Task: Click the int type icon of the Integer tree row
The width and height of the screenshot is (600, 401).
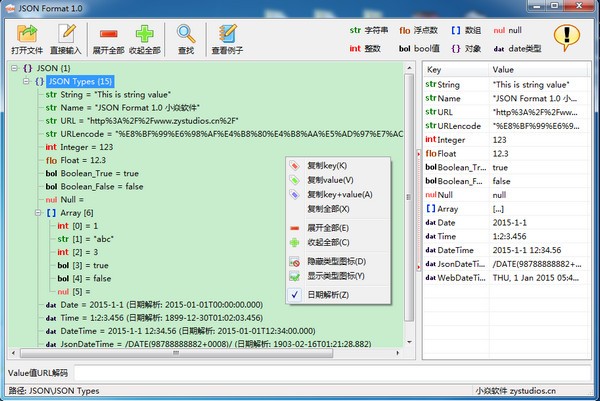Action: point(51,147)
